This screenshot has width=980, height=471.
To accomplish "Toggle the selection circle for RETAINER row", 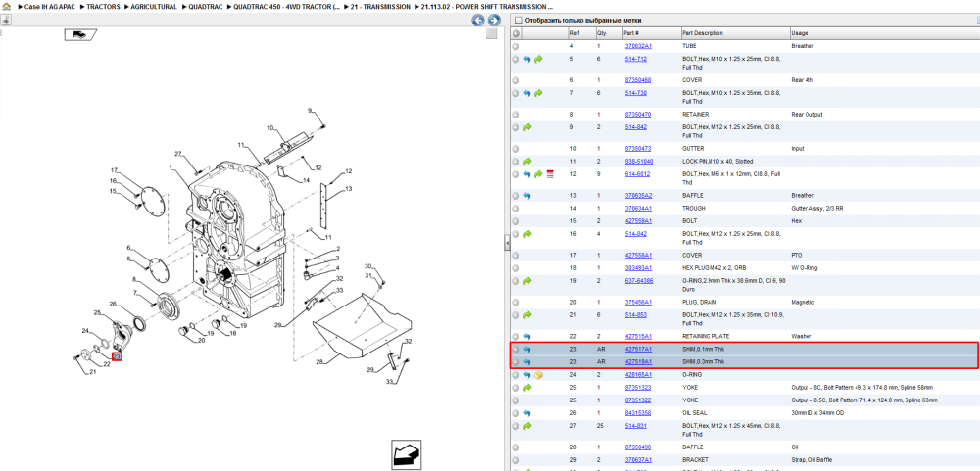I will [515, 115].
